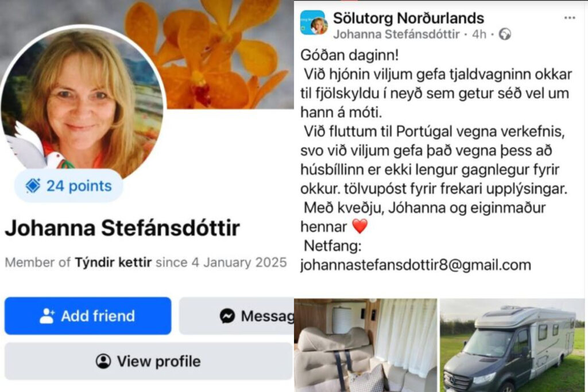Open the motorhome interior photo

[366, 345]
